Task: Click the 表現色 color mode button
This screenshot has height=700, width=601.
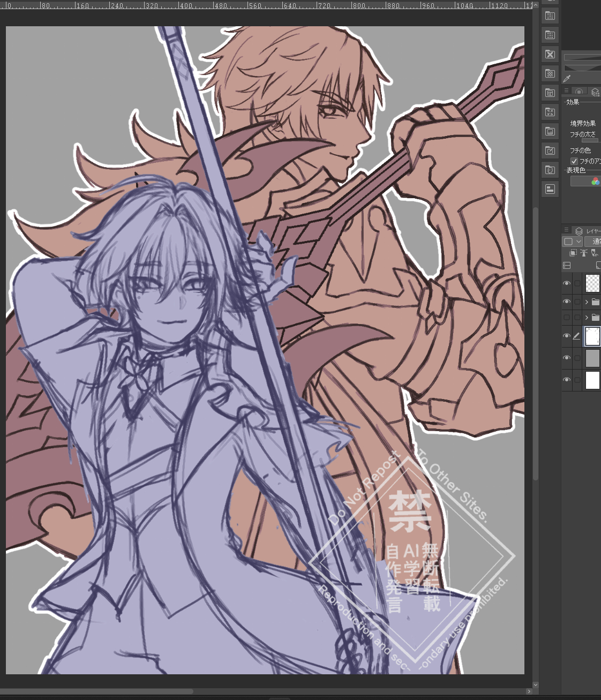Action: point(586,182)
